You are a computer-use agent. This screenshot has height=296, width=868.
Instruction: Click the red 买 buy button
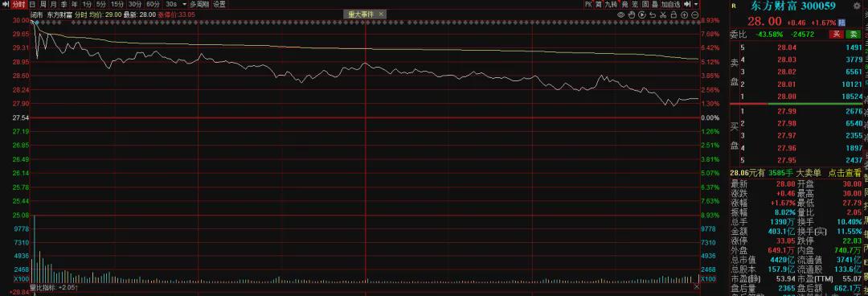837,35
